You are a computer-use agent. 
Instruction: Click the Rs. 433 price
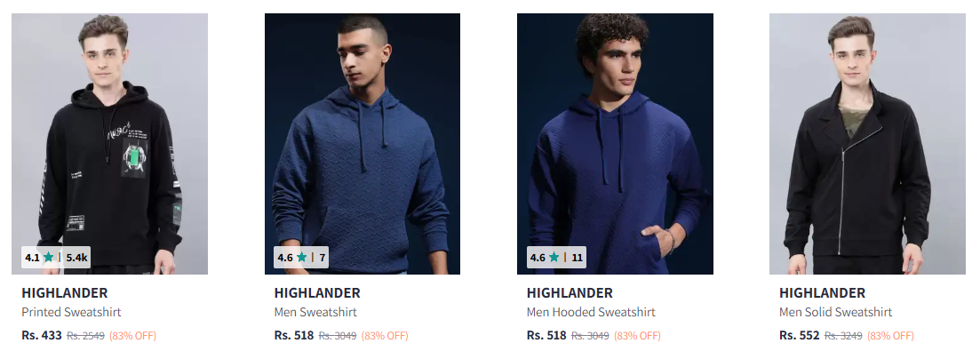coord(42,335)
